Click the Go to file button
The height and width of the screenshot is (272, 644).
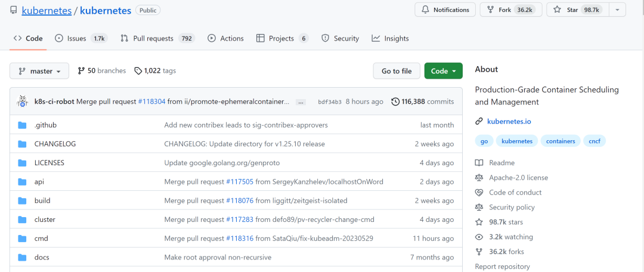point(397,71)
